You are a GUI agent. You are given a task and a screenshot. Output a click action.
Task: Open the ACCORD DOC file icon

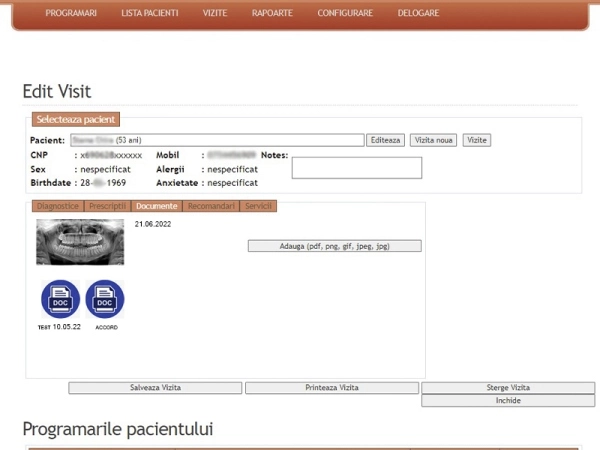coord(105,299)
